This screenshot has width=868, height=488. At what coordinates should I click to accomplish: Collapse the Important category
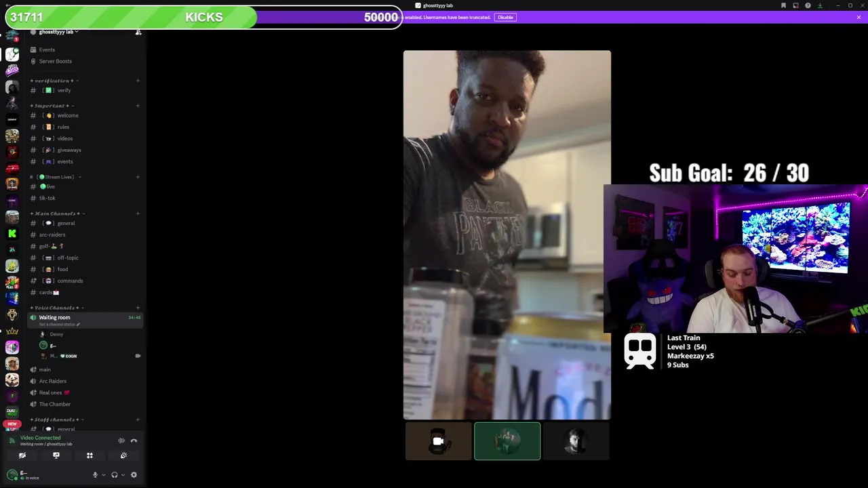pyautogui.click(x=52, y=106)
